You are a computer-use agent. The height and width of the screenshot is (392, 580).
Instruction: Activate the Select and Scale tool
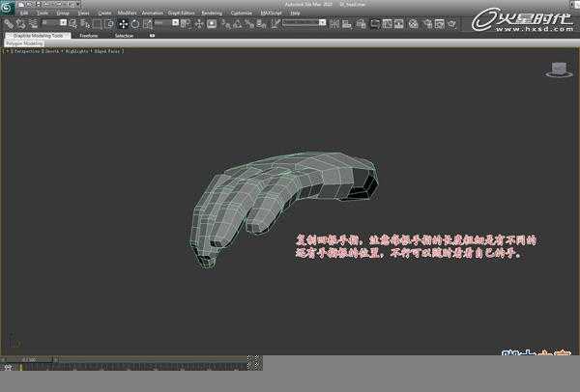(x=148, y=24)
